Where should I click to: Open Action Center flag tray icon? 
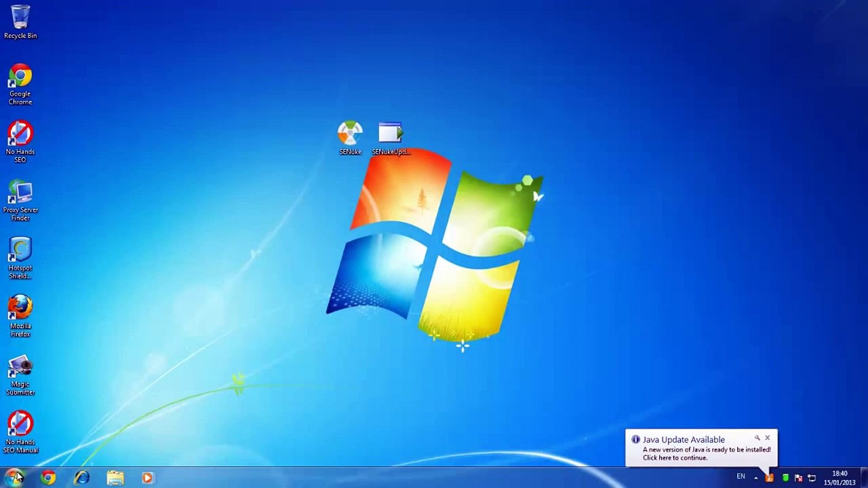799,478
